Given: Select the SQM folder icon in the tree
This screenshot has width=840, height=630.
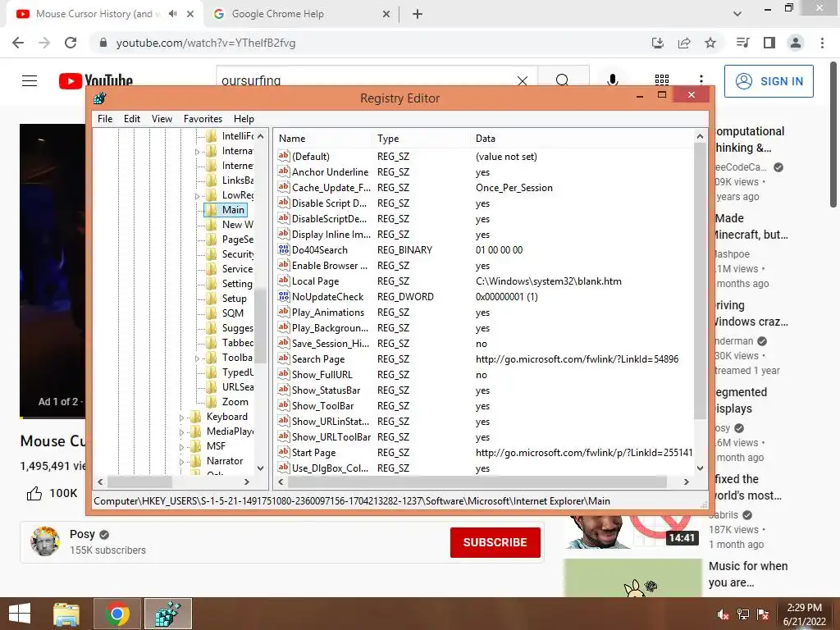Looking at the screenshot, I should [x=212, y=313].
